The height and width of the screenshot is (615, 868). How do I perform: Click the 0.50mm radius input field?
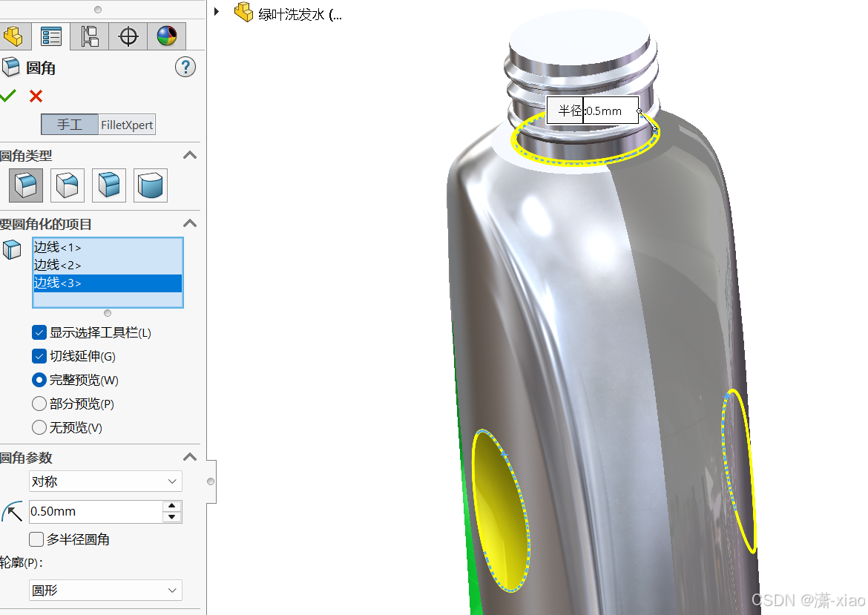click(x=96, y=511)
